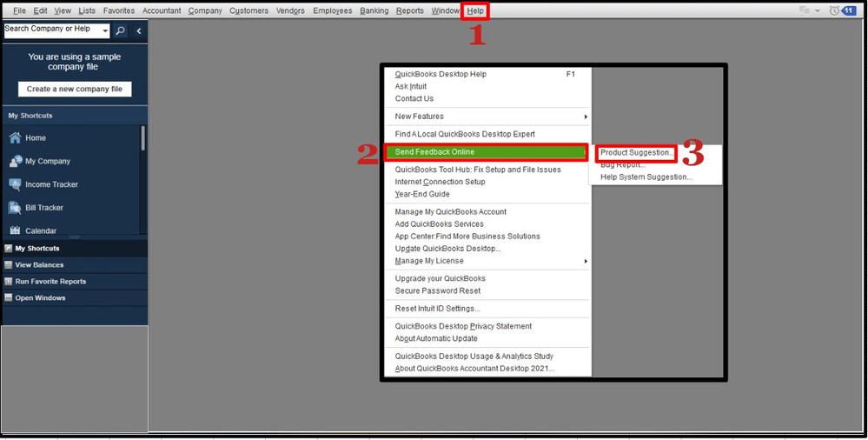Open the Banking menu

click(x=374, y=10)
